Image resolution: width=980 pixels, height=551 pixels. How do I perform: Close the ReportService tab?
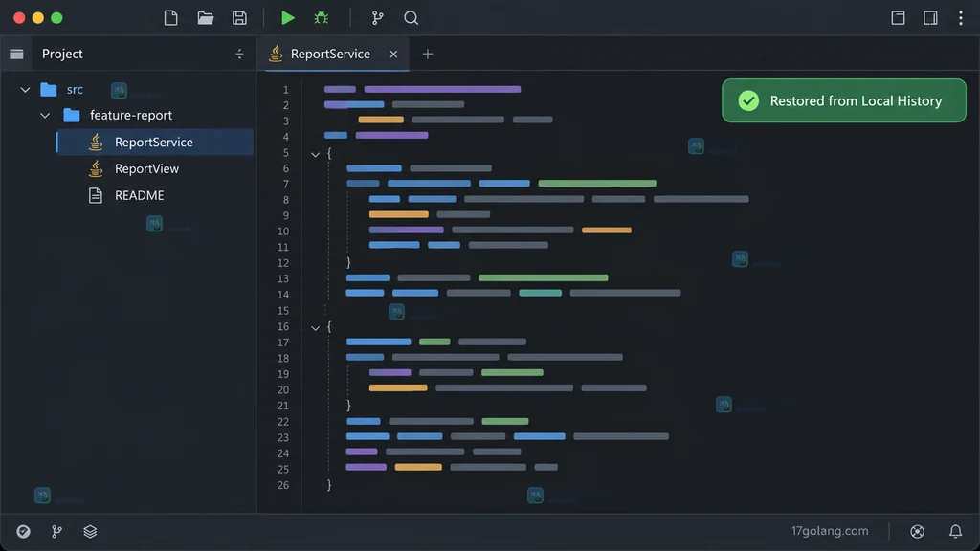tap(393, 55)
